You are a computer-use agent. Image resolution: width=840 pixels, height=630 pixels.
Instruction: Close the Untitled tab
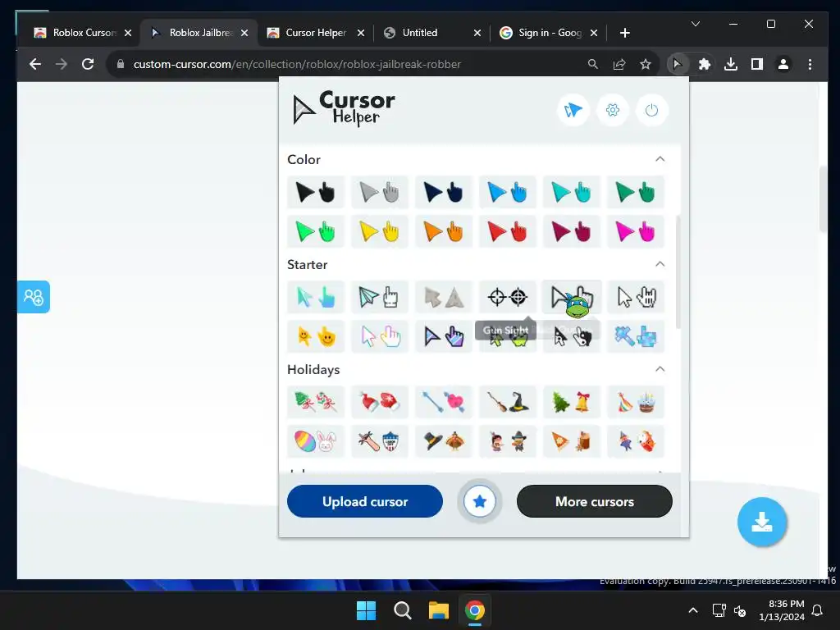[x=477, y=33]
